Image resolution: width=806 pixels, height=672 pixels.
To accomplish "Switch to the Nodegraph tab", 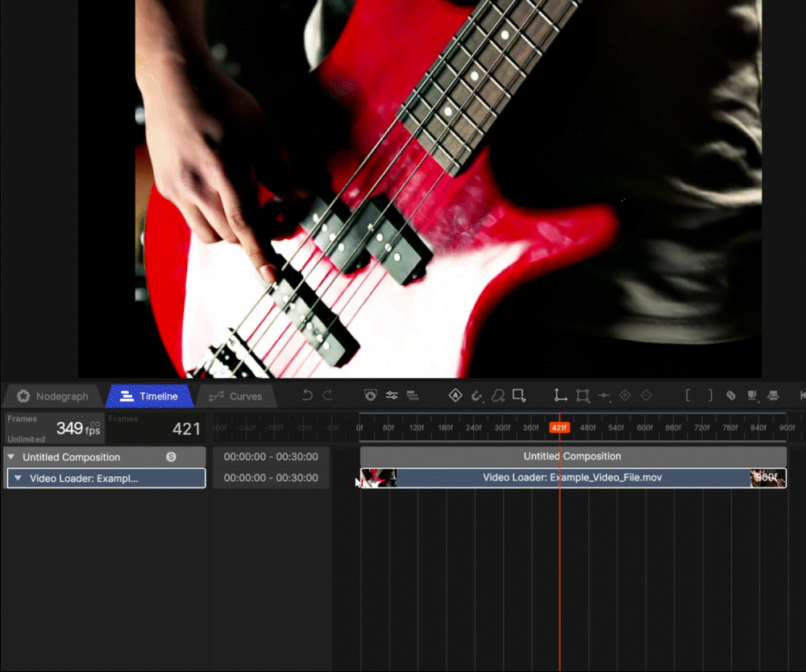I will coord(53,396).
